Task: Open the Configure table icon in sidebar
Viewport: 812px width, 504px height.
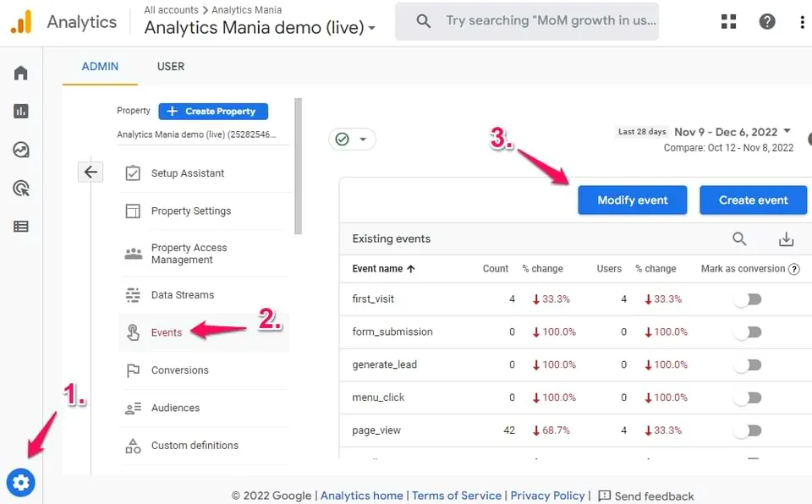Action: (x=20, y=227)
